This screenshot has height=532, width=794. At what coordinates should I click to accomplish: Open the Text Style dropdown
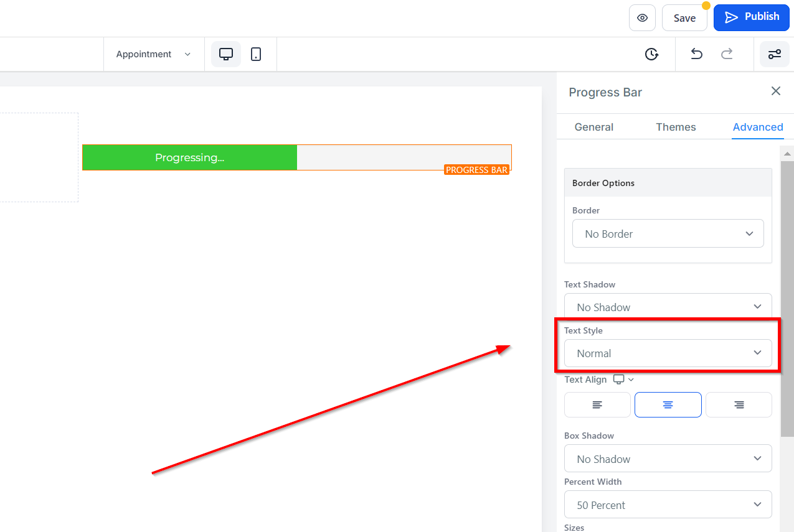point(668,353)
